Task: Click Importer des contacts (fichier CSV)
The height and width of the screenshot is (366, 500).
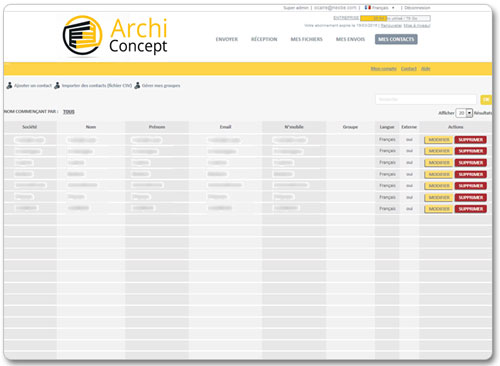Action: [x=97, y=86]
